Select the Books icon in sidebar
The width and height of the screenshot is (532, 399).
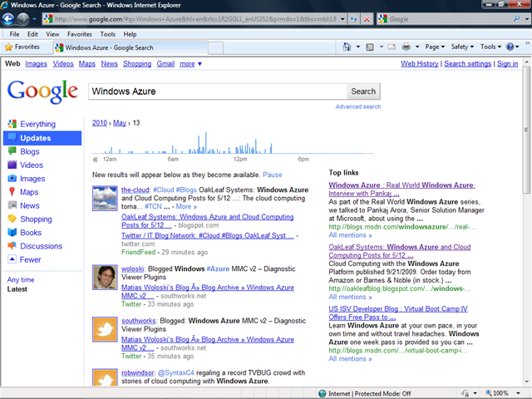[x=12, y=233]
